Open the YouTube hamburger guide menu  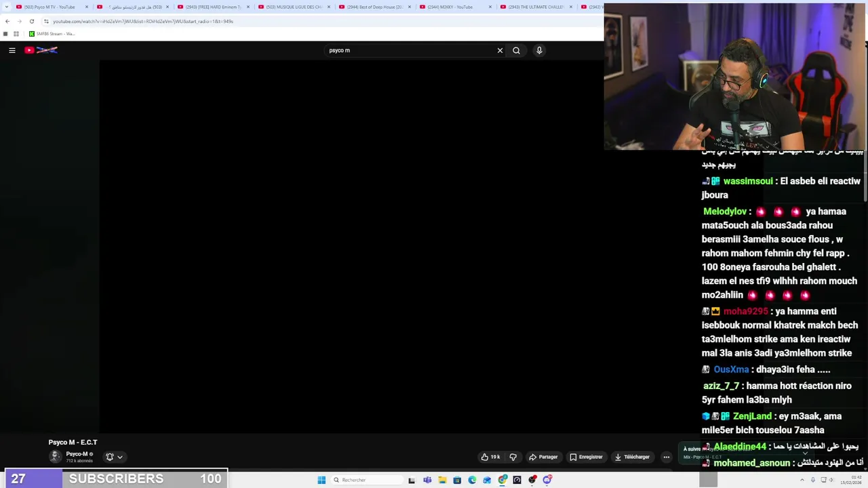pyautogui.click(x=12, y=50)
